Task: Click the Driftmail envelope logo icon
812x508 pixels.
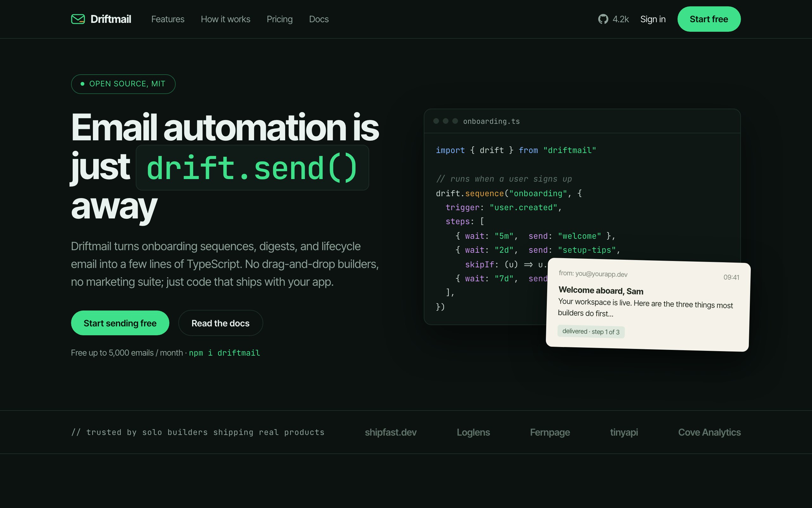Action: pos(78,19)
